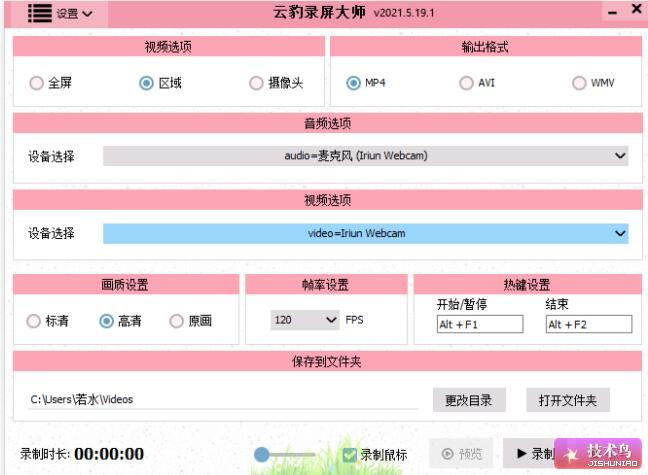Toggle the 录制鼠标 checkbox

pos(350,455)
